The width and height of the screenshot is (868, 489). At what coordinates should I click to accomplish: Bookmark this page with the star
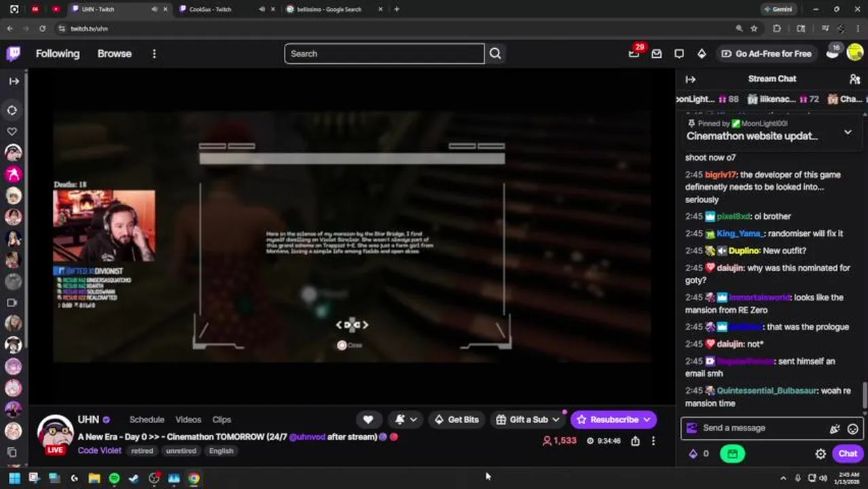754,29
